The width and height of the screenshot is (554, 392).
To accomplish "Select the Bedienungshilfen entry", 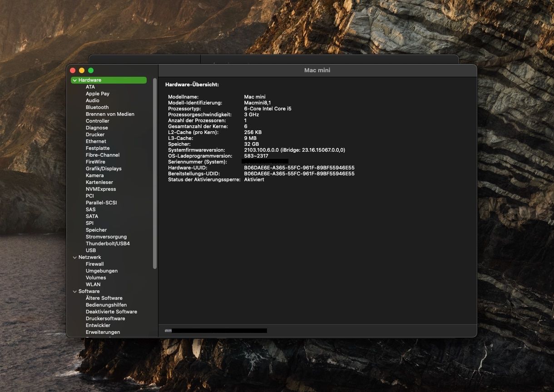I will [106, 305].
